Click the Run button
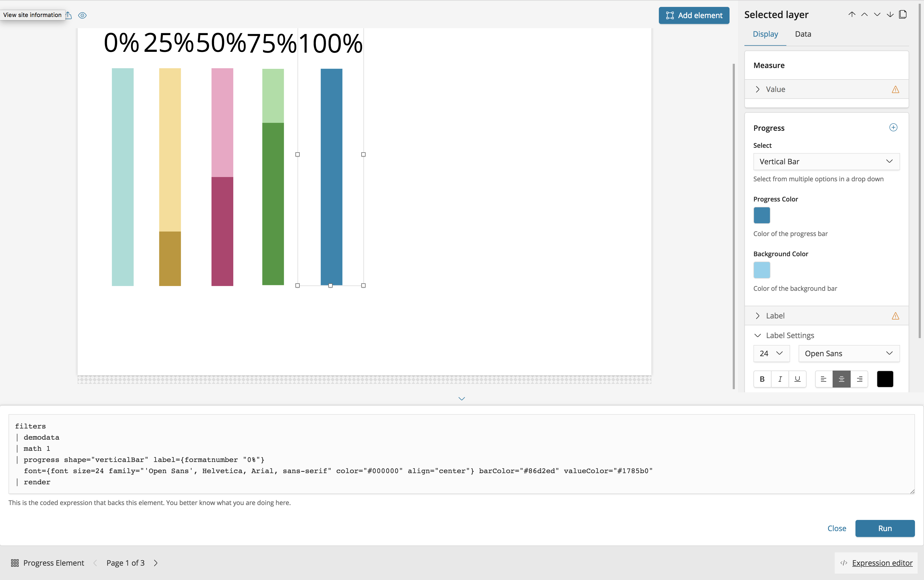This screenshot has width=924, height=580. click(884, 528)
